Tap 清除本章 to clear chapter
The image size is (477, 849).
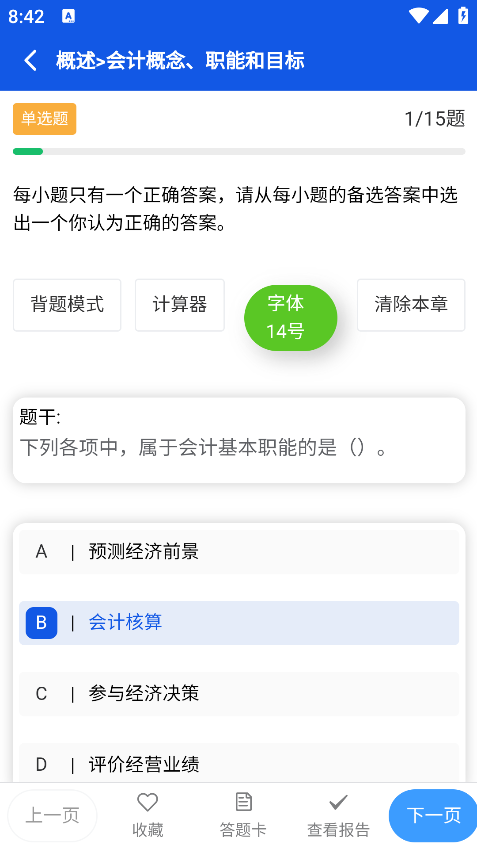coord(411,305)
